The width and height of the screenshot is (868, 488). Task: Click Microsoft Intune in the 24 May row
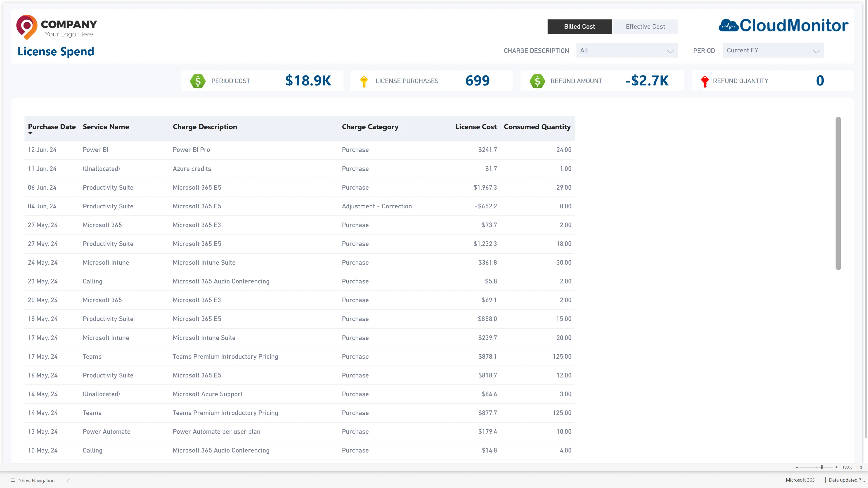pos(106,263)
